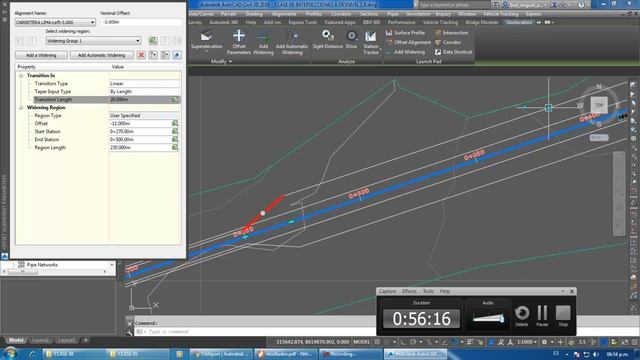640x360 pixels.
Task: Launch Offset Alignment from Launch Pad
Action: pos(408,42)
